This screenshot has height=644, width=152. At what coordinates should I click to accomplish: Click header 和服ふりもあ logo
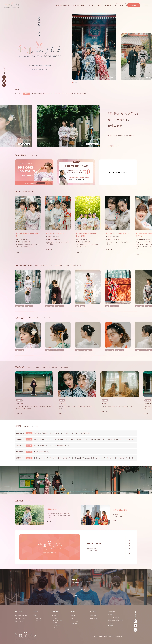tap(12, 5)
